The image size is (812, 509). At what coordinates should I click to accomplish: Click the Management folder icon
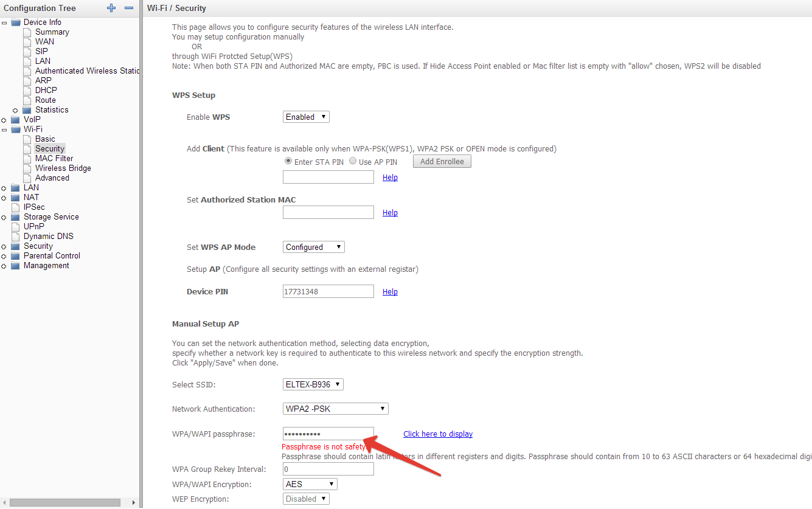coord(16,266)
